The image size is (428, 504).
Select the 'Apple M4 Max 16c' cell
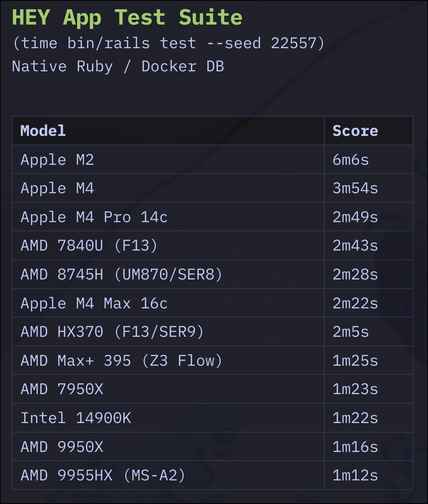[x=168, y=303]
